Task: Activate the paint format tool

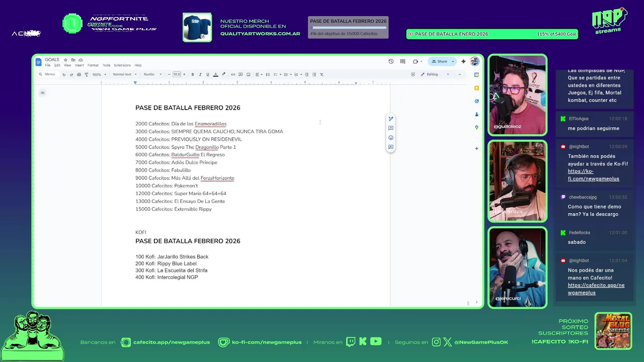Action: pyautogui.click(x=87, y=74)
